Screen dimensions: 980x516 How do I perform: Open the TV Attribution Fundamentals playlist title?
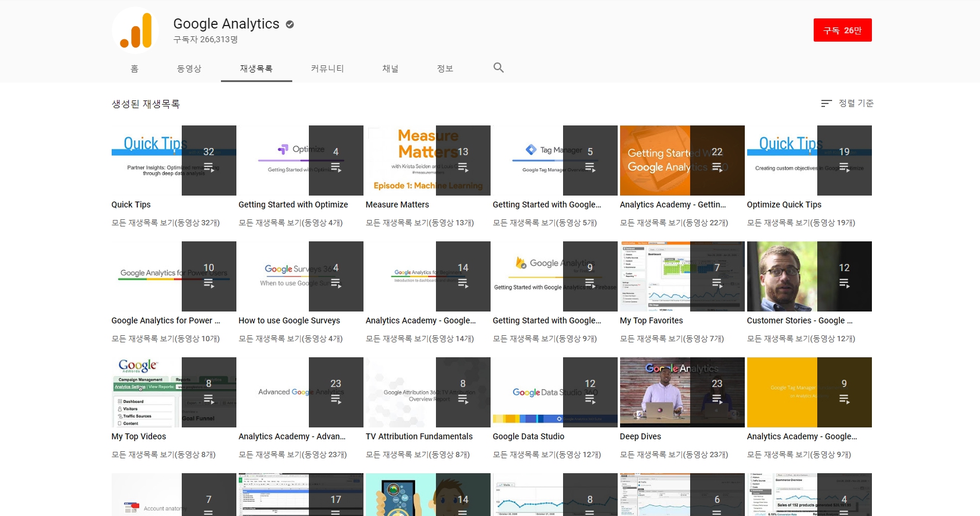[419, 436]
